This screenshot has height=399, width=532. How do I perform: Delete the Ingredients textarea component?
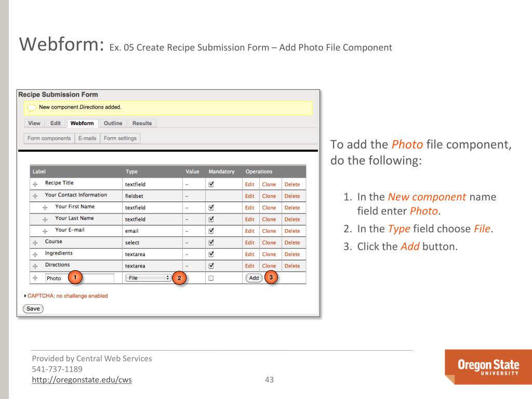pos(292,254)
